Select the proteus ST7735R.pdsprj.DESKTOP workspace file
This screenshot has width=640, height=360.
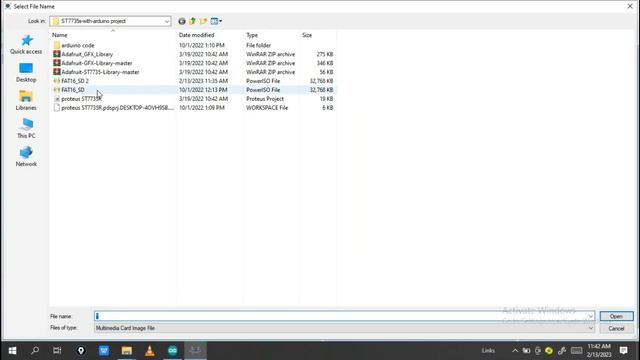pyautogui.click(x=117, y=108)
